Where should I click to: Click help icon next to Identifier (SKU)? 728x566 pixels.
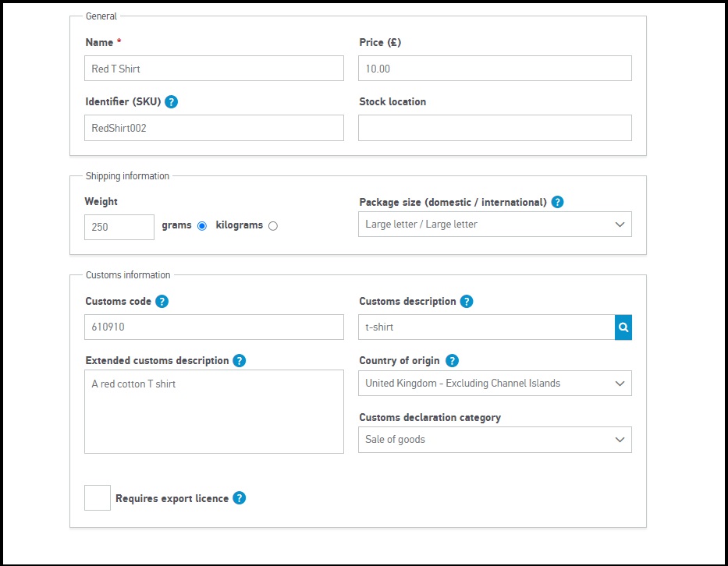172,102
